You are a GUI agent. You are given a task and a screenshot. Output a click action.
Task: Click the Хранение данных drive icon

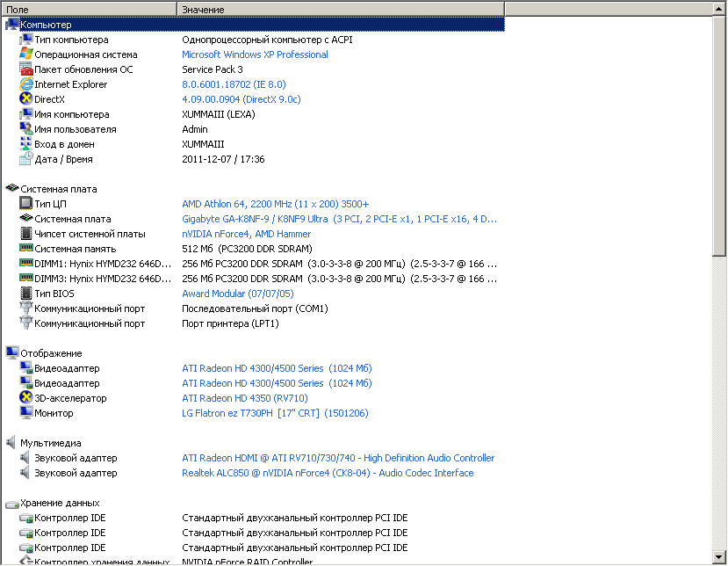point(12,504)
